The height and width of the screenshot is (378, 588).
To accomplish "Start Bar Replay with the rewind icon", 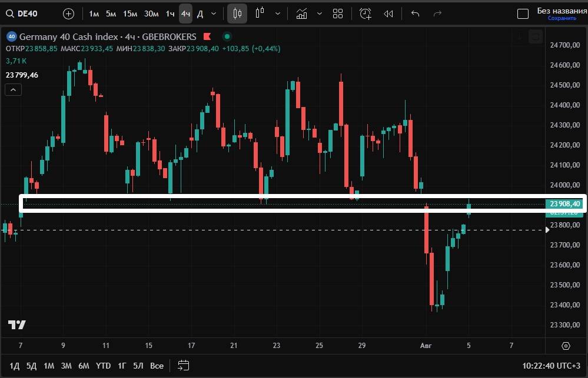I will tap(388, 14).
